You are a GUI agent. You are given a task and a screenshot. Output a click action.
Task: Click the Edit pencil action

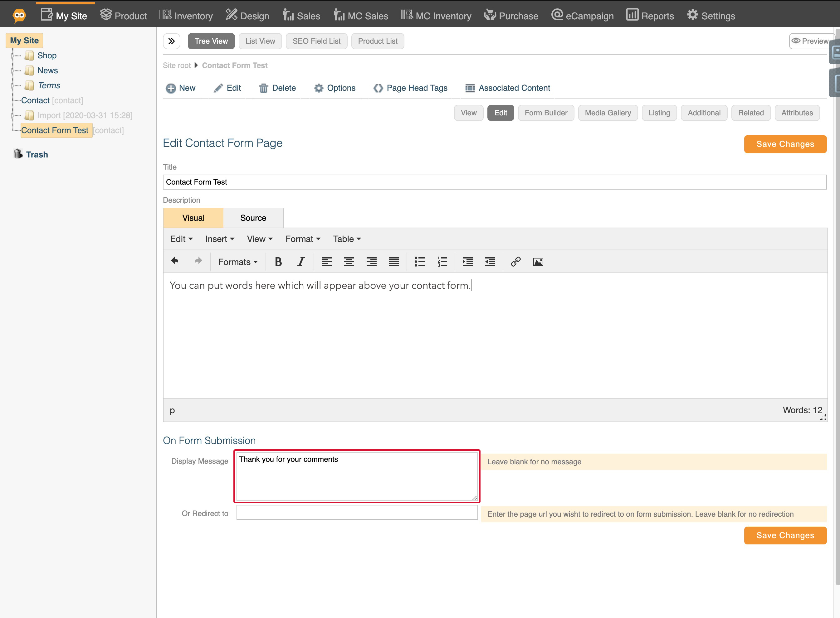pyautogui.click(x=227, y=88)
